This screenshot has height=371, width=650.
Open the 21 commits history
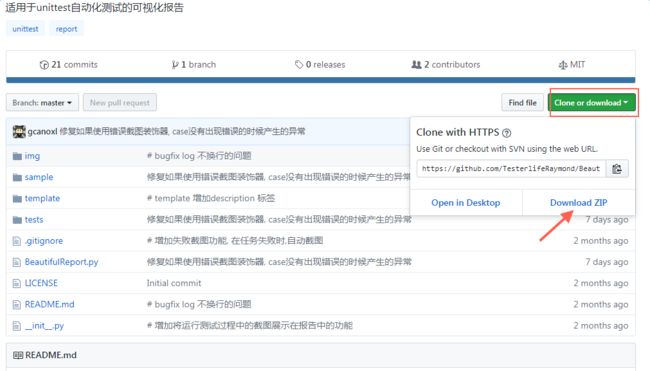click(68, 65)
